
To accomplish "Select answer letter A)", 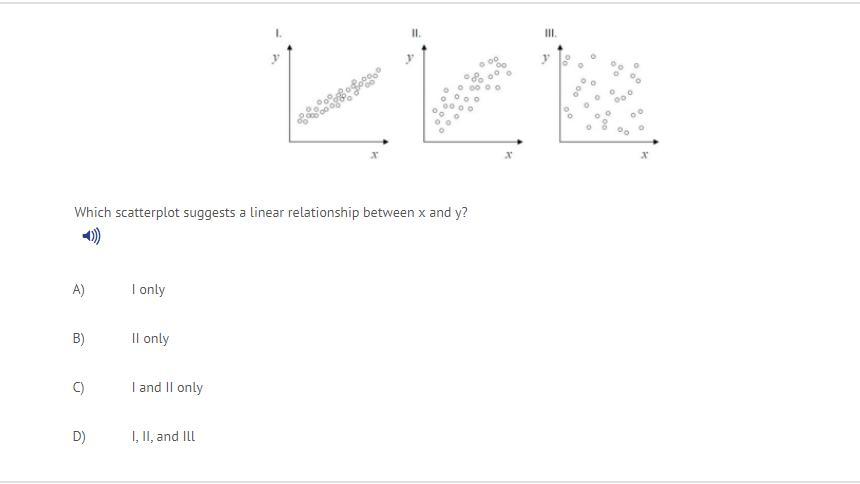I will [79, 289].
